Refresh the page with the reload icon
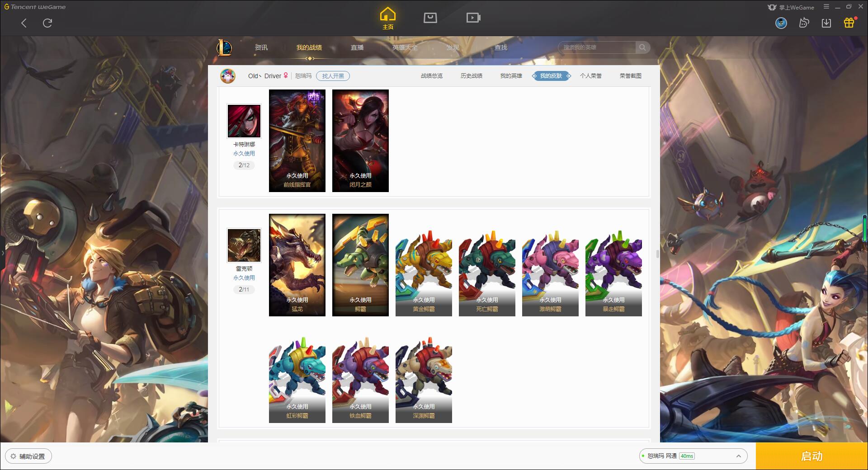The image size is (868, 470). click(47, 23)
